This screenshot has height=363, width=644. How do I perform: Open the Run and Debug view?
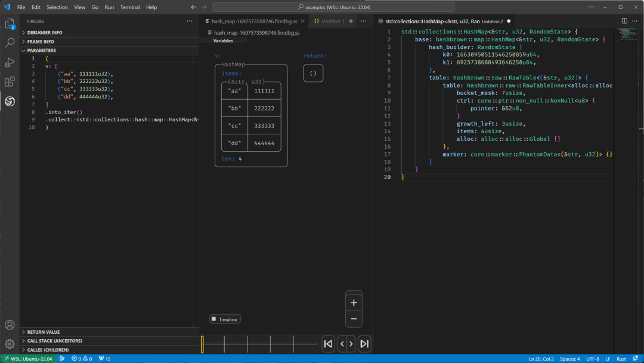10,63
